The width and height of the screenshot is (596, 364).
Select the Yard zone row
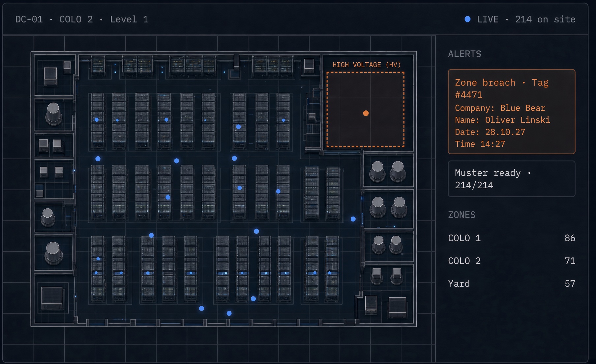(512, 284)
